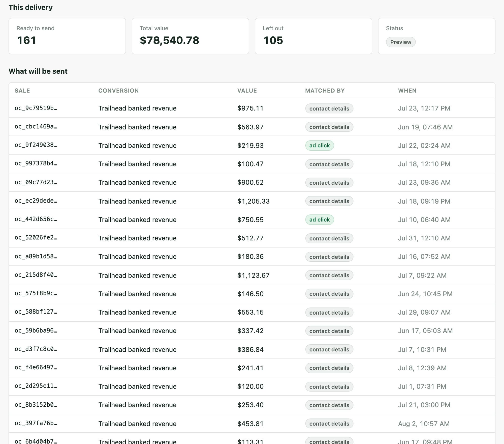Select sale oc_588bf127…
Screen dimensions: 504x444
click(x=36, y=312)
